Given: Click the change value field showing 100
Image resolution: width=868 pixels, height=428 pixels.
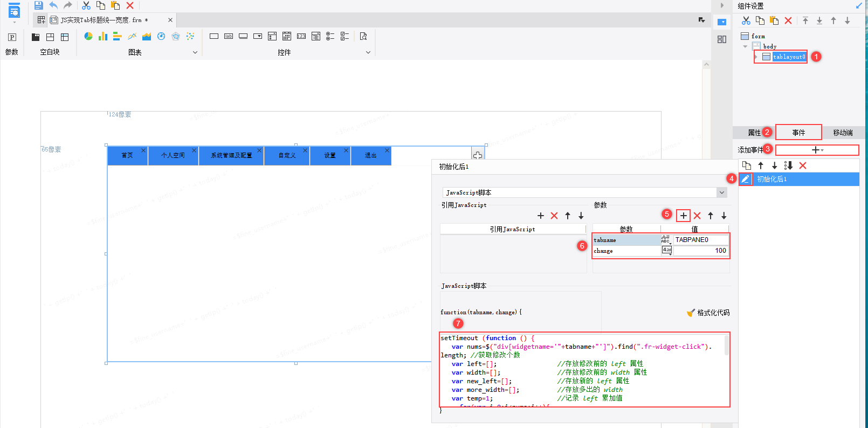Looking at the screenshot, I should pyautogui.click(x=701, y=251).
